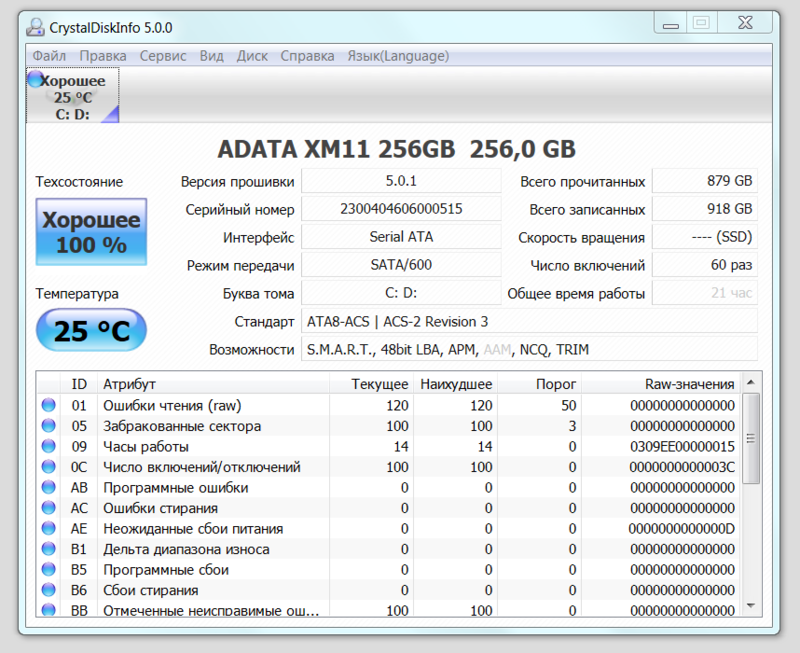
Task: Click blue status dot for attribute B5
Action: point(48,569)
